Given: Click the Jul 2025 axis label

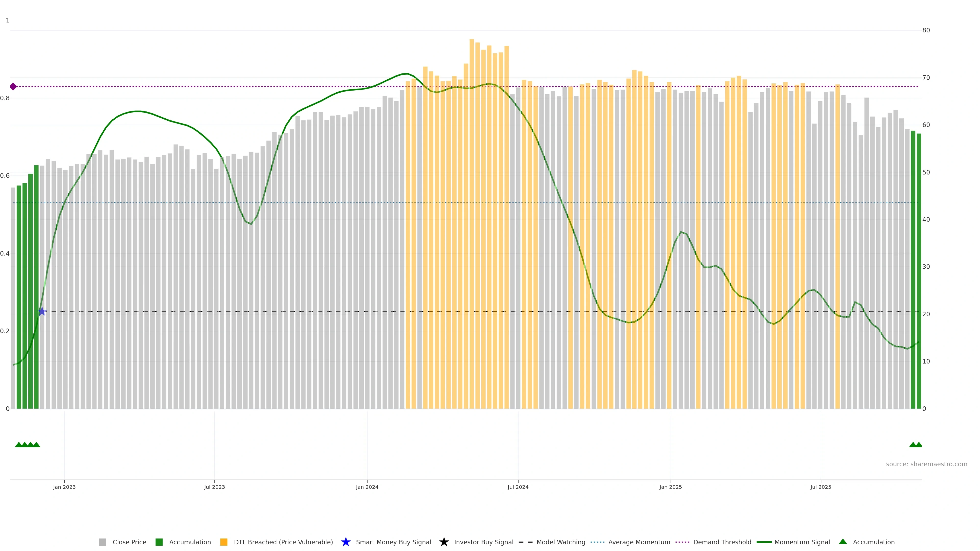Looking at the screenshot, I should 820,487.
